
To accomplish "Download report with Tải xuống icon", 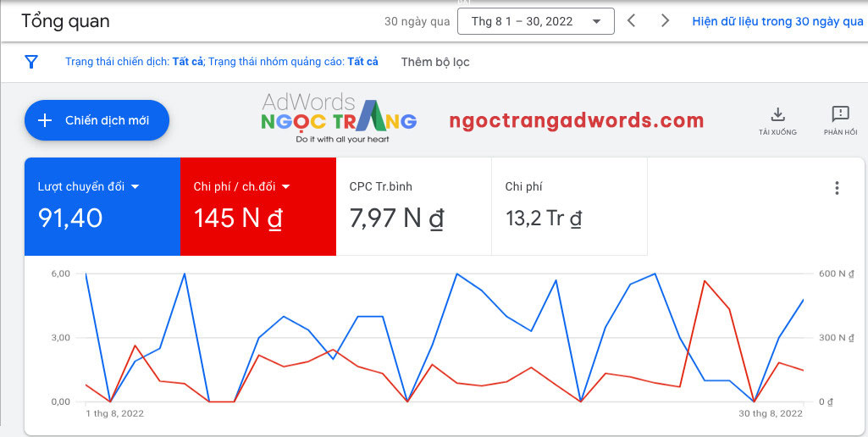I will [777, 122].
